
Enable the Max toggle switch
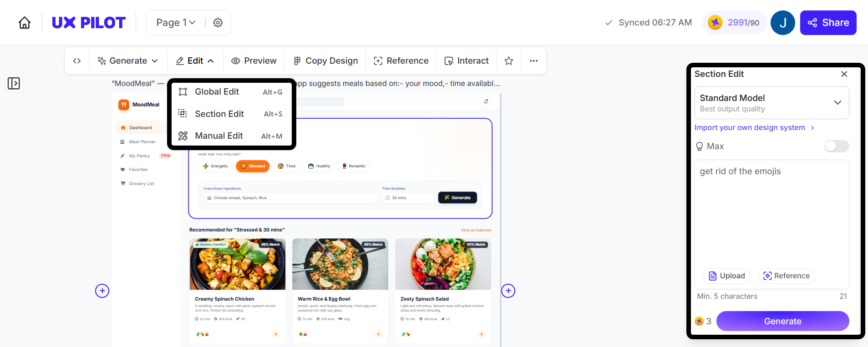837,146
